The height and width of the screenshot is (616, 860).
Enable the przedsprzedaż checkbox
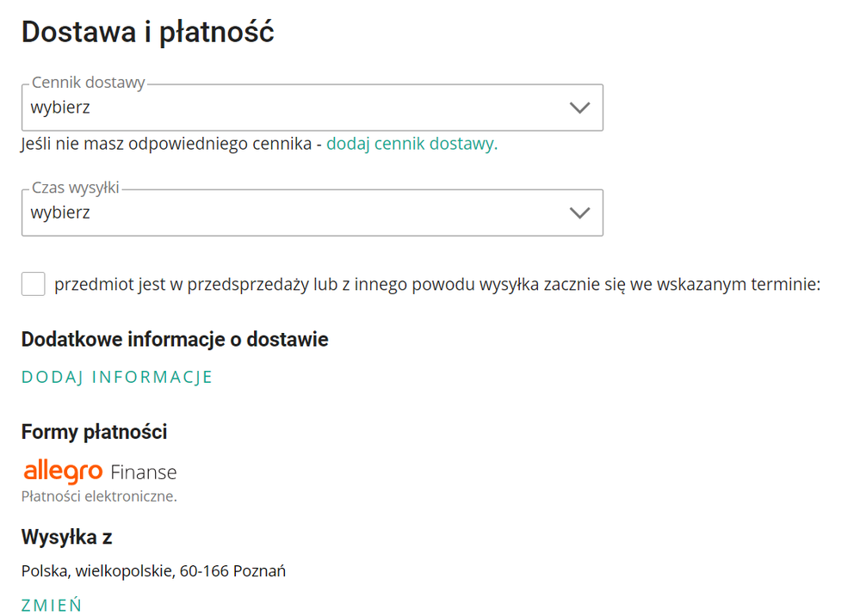[33, 284]
